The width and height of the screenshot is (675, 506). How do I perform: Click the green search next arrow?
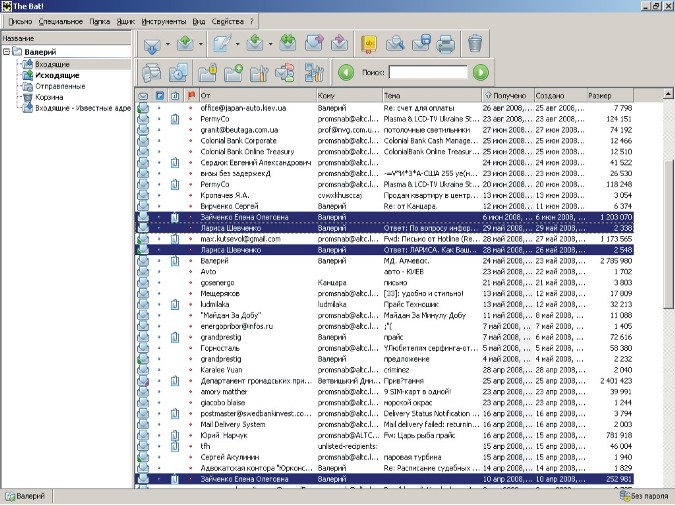481,72
